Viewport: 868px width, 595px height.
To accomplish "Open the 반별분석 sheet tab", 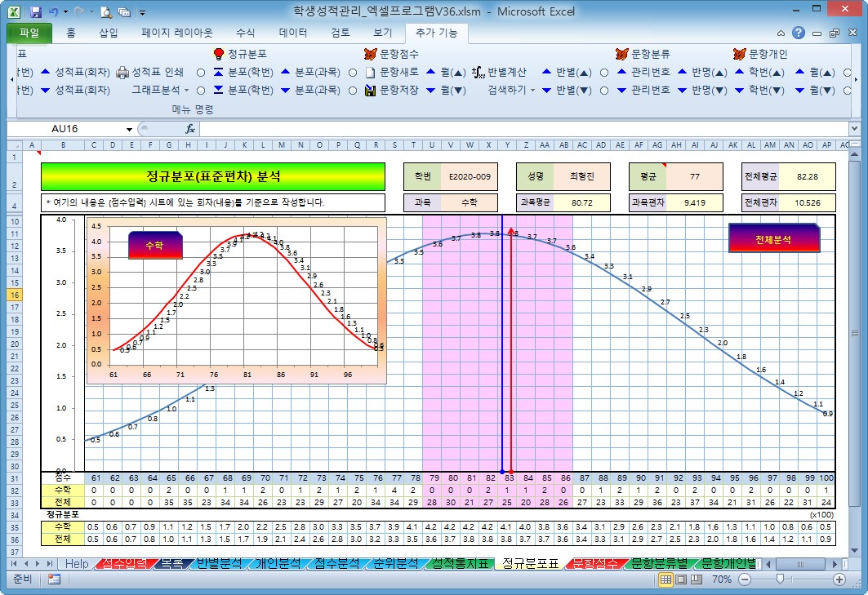I will [x=219, y=563].
